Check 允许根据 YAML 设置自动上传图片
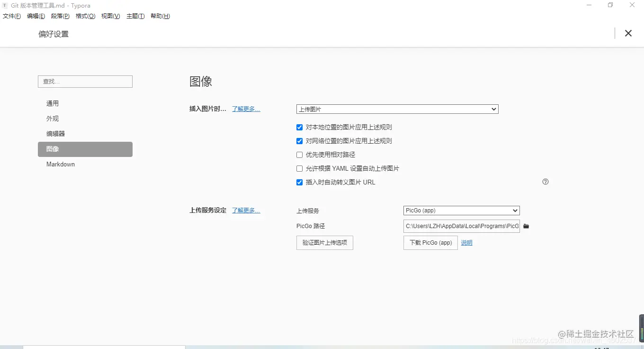This screenshot has width=644, height=349. tap(299, 168)
